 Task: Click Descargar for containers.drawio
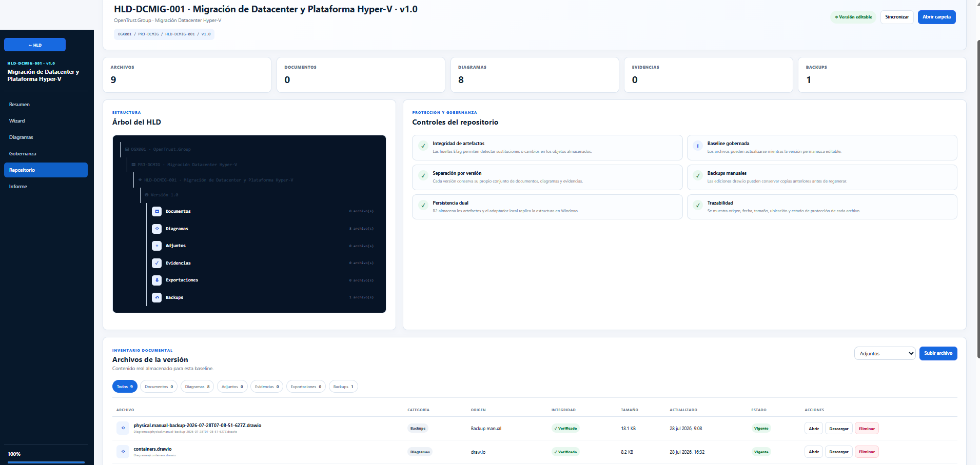click(x=839, y=452)
